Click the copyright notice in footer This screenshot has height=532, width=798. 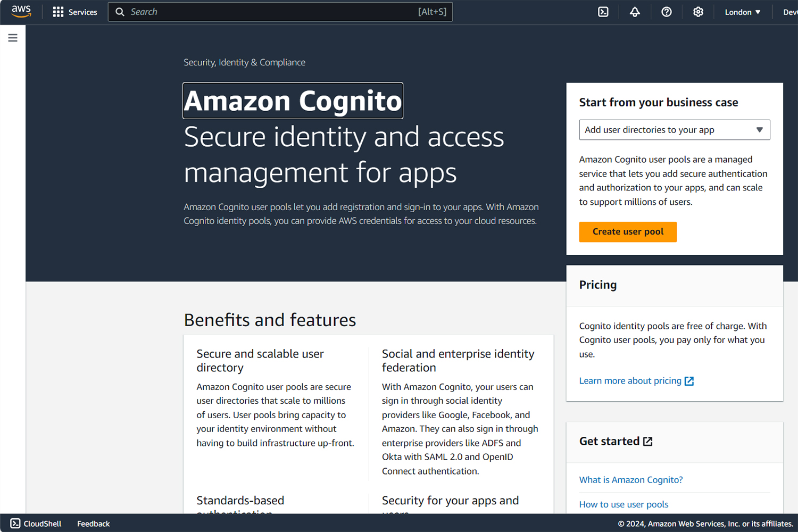coord(705,523)
